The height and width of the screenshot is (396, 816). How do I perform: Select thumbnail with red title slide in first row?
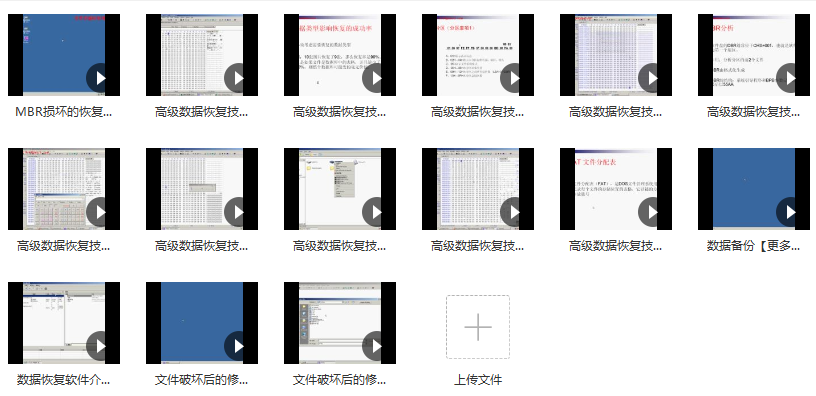click(340, 55)
